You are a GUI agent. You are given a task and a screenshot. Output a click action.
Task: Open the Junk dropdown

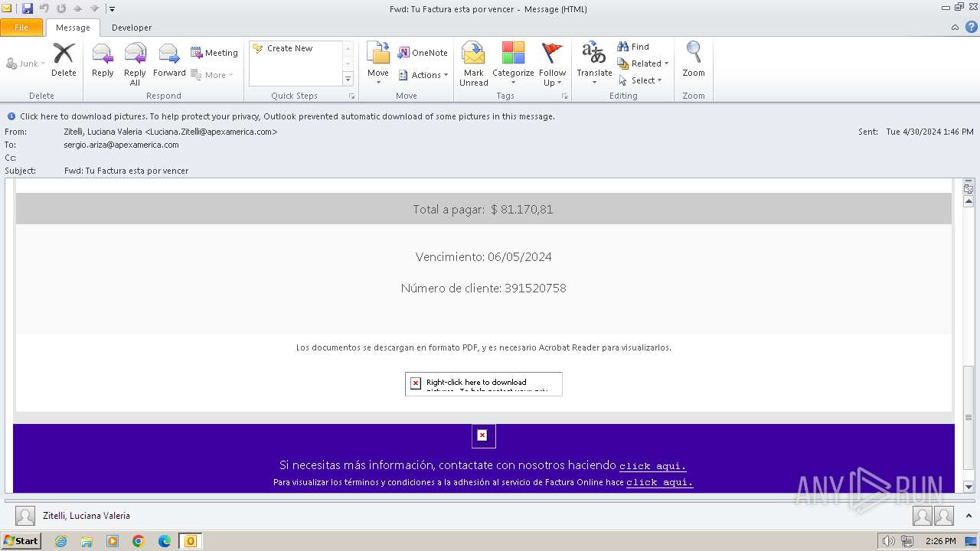point(25,64)
